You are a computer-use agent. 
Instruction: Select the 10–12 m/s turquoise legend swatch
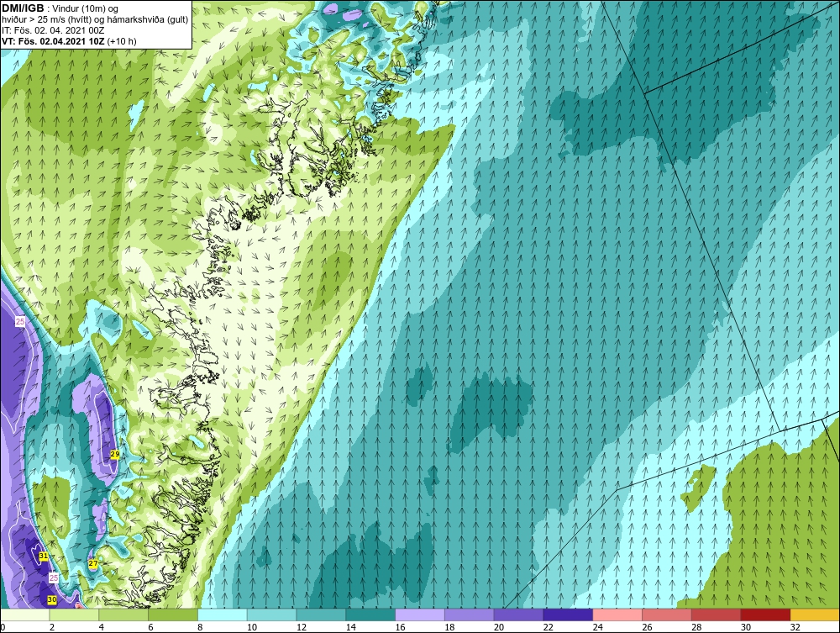pyautogui.click(x=271, y=615)
